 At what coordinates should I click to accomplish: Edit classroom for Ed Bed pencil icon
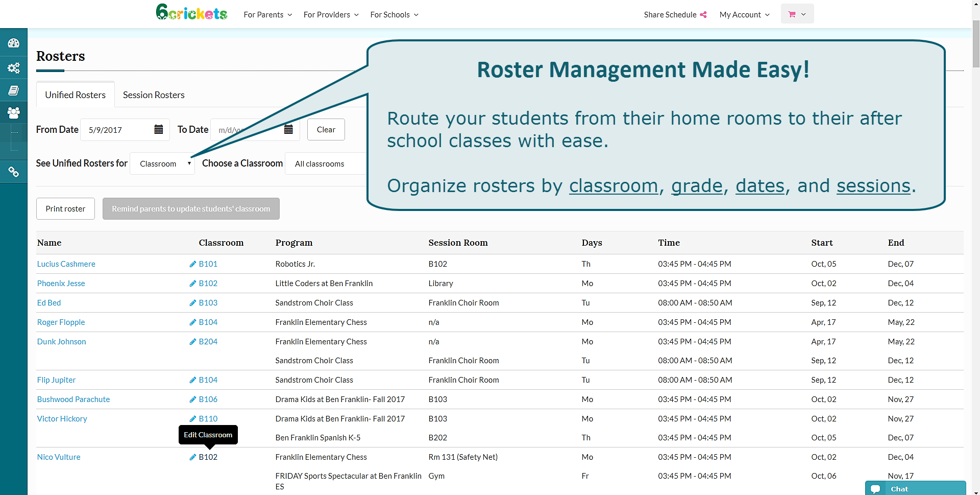point(192,303)
